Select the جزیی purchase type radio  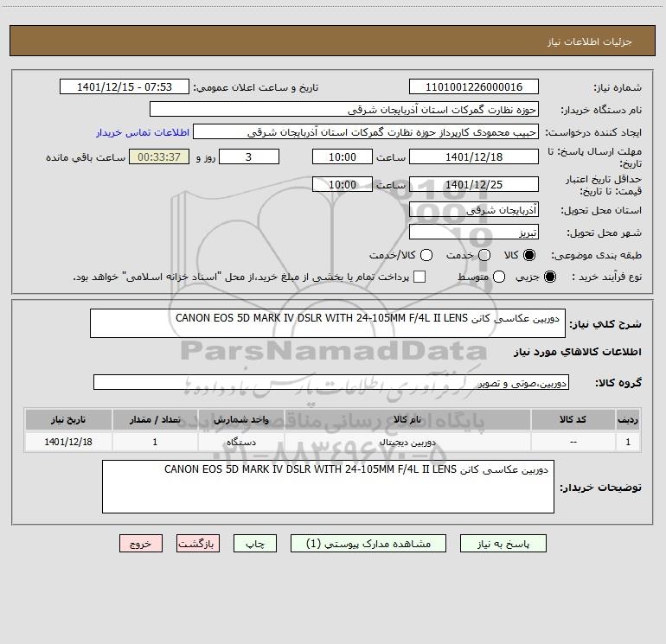coord(550,277)
